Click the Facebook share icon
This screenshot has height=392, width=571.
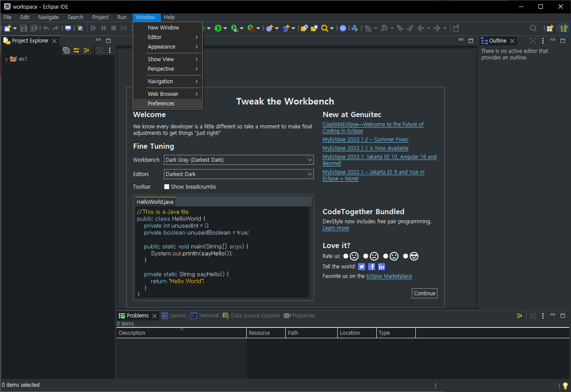372,267
